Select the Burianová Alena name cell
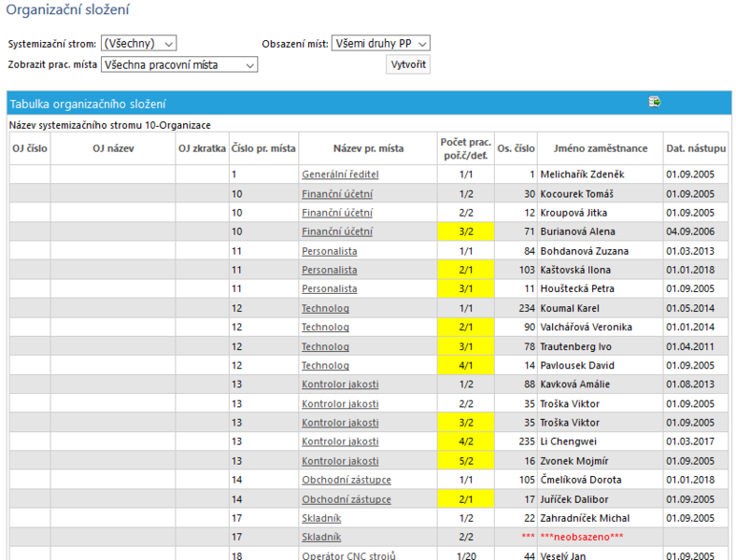Screen dimensions: 736x560 tap(601, 231)
